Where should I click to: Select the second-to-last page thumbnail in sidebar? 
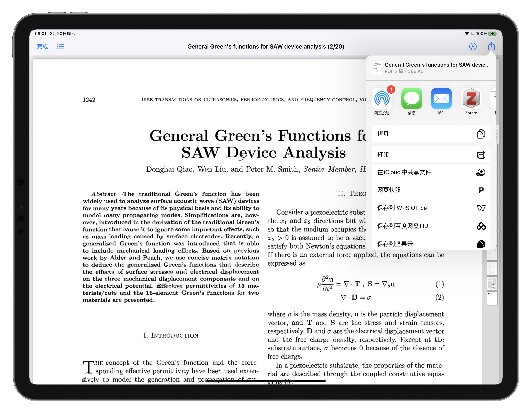[x=492, y=283]
